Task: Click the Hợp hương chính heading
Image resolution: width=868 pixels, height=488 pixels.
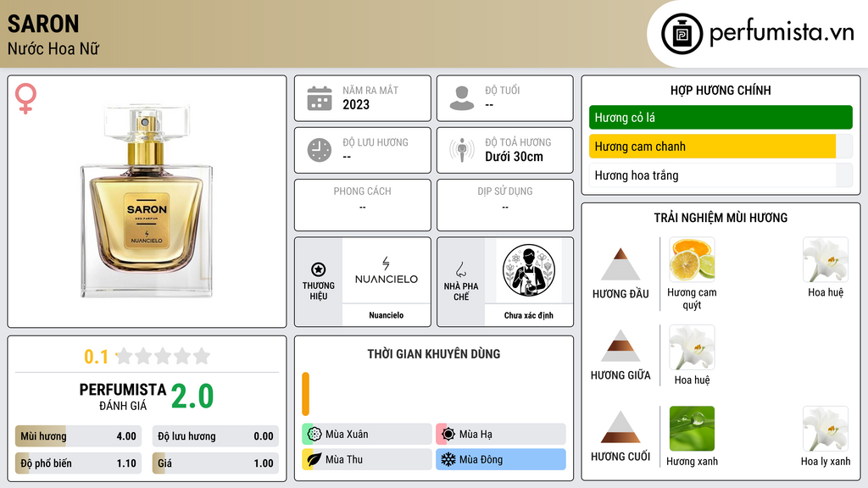Action: [x=721, y=90]
